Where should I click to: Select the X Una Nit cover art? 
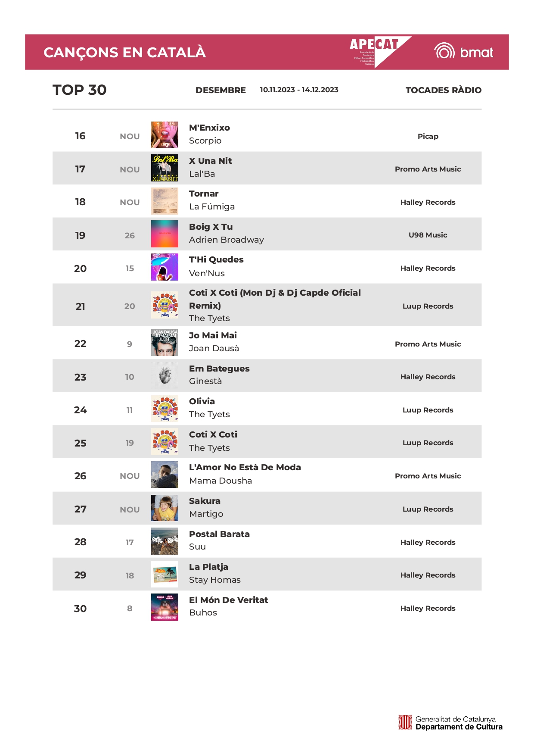165,168
